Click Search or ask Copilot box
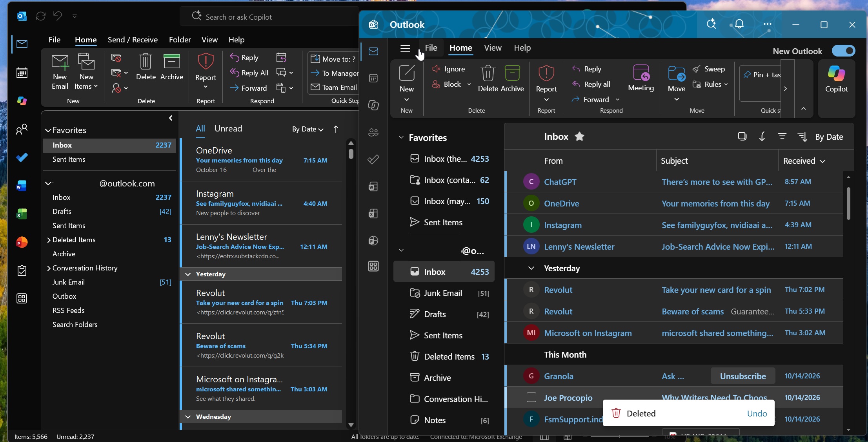The image size is (868, 442). point(269,17)
